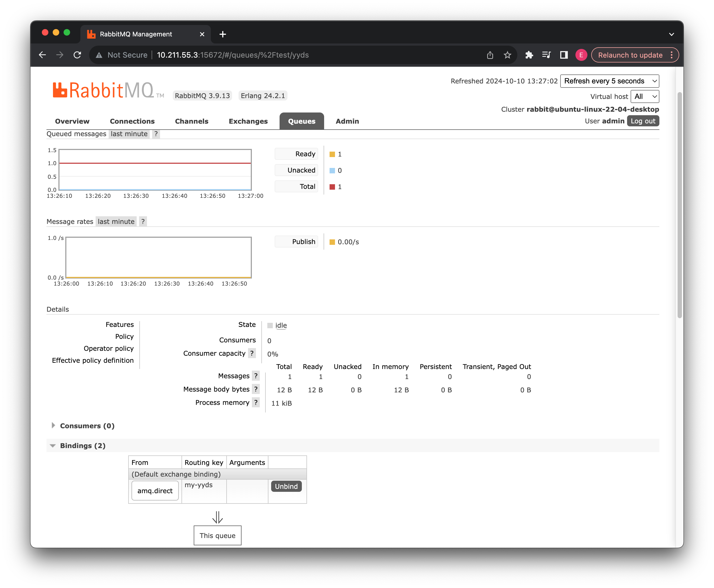Switch to the Exchanges tab
Image resolution: width=714 pixels, height=588 pixels.
coord(248,121)
